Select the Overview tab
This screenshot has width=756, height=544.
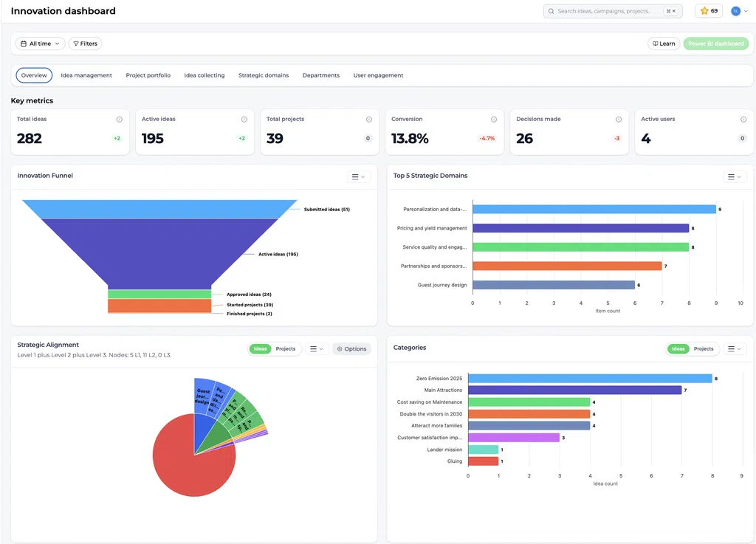pos(34,75)
